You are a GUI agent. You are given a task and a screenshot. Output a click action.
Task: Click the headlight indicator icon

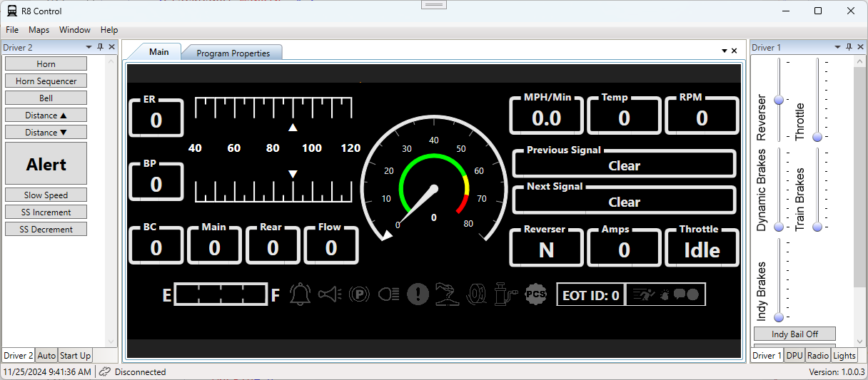click(x=388, y=294)
